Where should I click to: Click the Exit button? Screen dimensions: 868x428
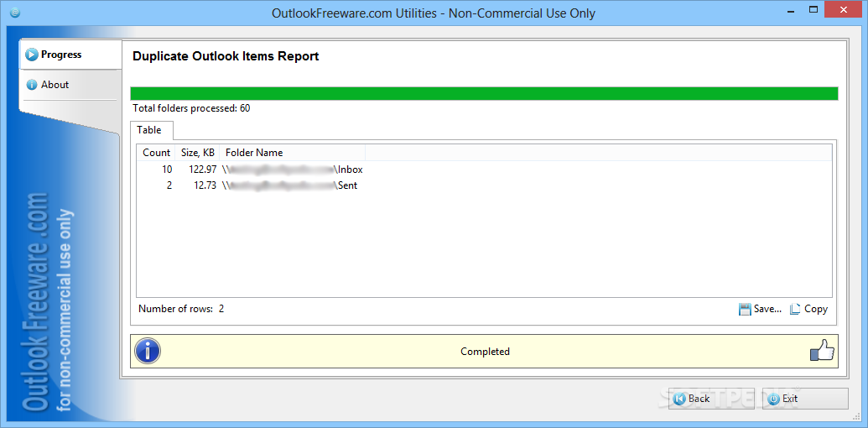point(805,398)
